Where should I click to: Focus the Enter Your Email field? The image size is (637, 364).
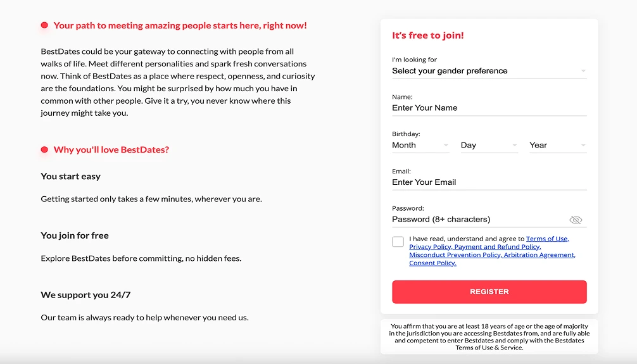[x=489, y=182]
